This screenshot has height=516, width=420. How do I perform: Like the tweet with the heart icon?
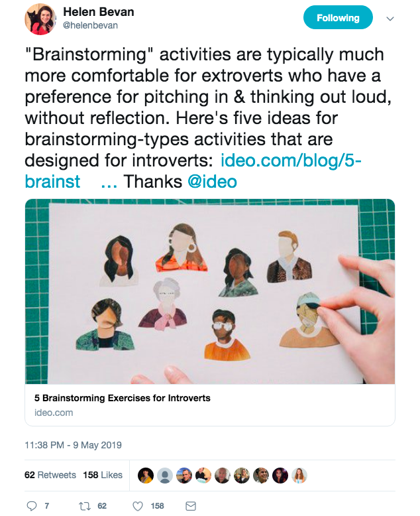click(138, 506)
